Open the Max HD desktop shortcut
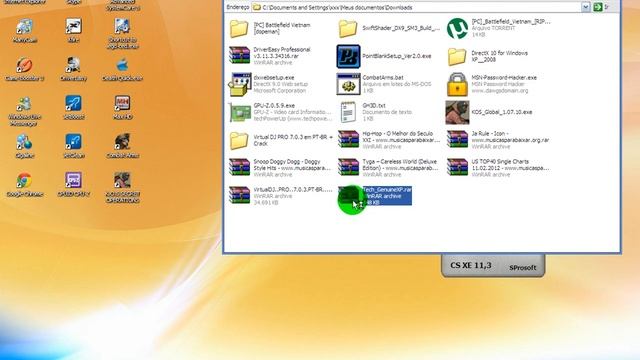640x360 pixels. coord(122,107)
